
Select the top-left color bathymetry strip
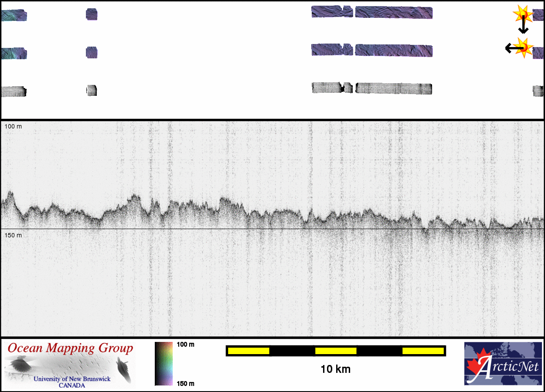(x=14, y=16)
